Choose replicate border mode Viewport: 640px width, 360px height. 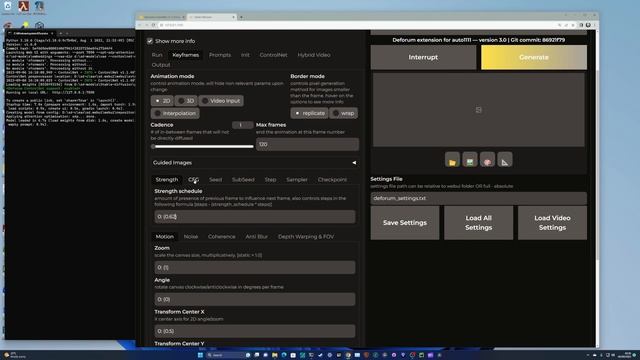(309, 113)
